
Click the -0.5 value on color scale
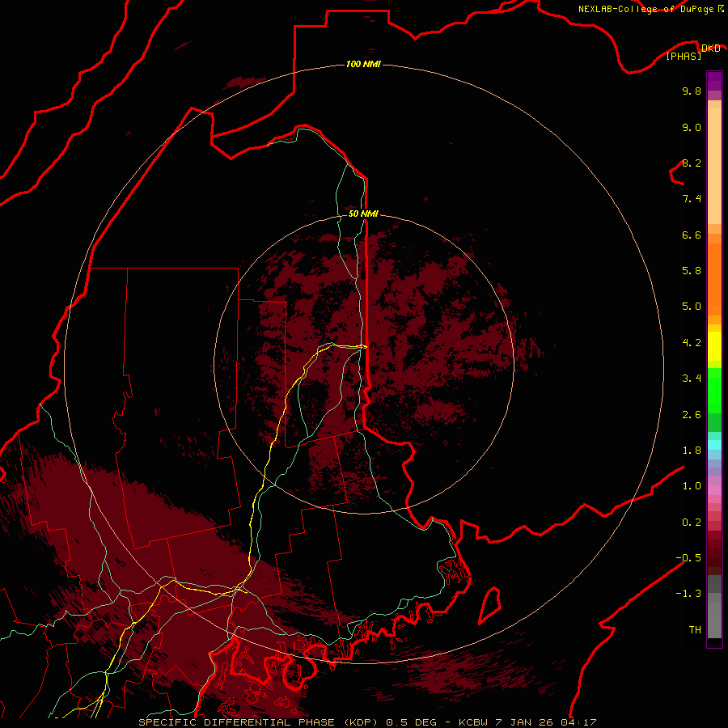688,558
